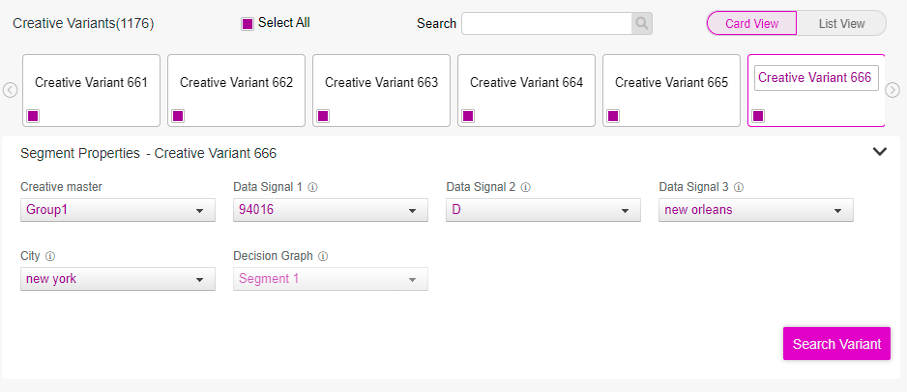Viewport: 908px width, 392px height.
Task: Collapse the Segment Properties panel chevron
Action: (880, 152)
